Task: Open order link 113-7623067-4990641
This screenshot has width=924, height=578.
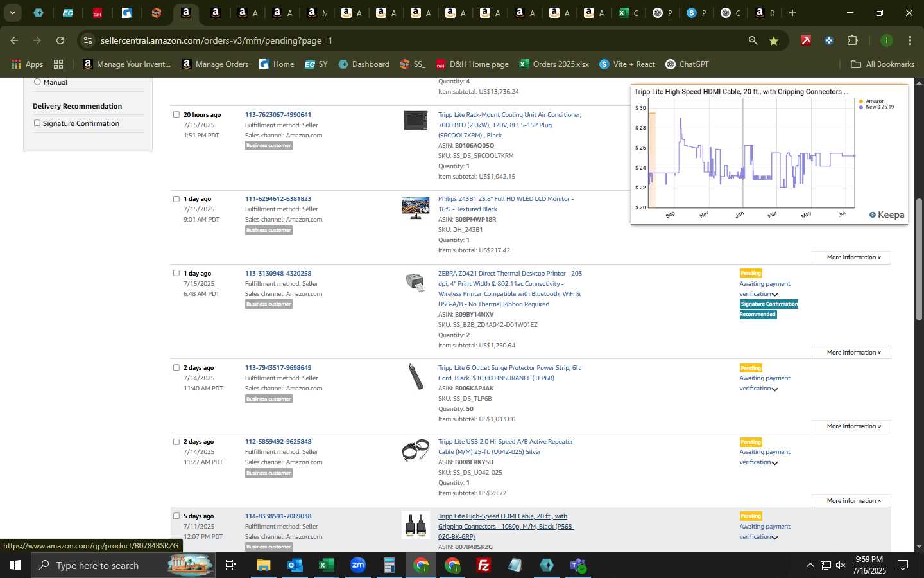Action: tap(278, 114)
